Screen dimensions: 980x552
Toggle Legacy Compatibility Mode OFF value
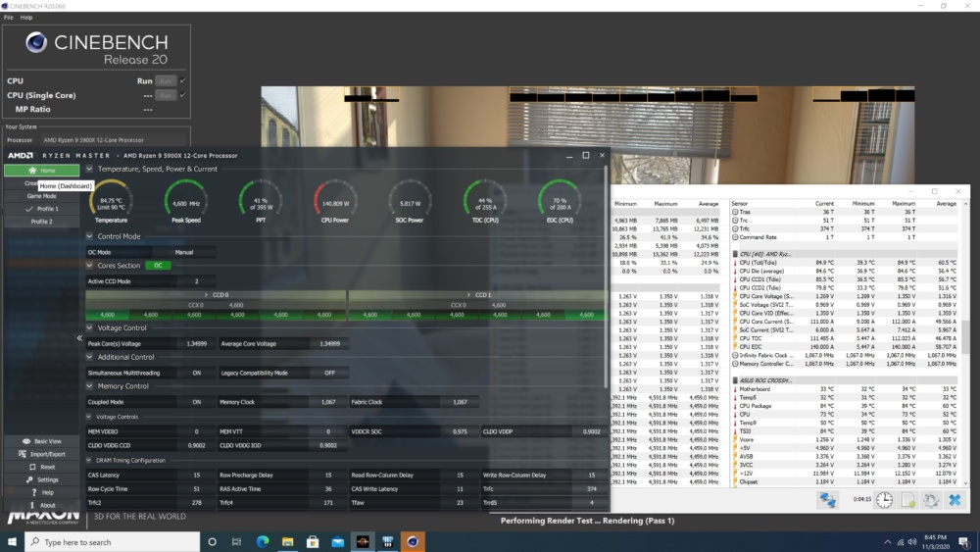pyautogui.click(x=329, y=373)
